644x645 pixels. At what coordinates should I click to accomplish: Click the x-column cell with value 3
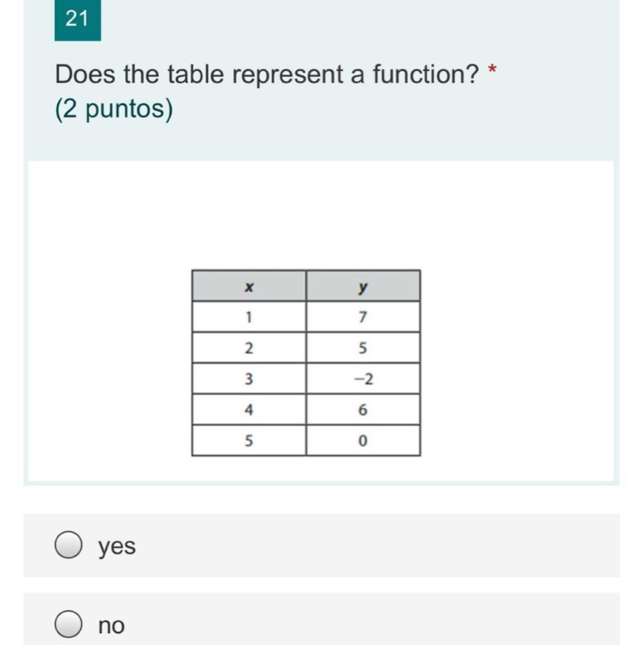(249, 379)
